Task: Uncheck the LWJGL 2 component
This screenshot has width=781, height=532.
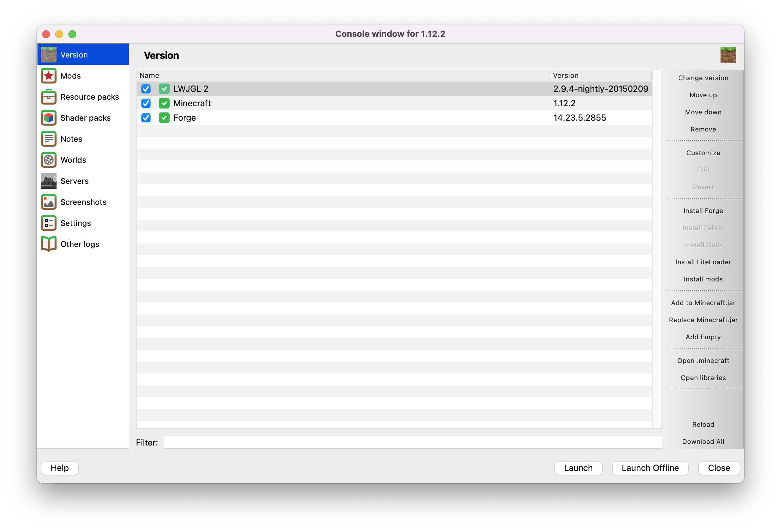Action: [146, 88]
